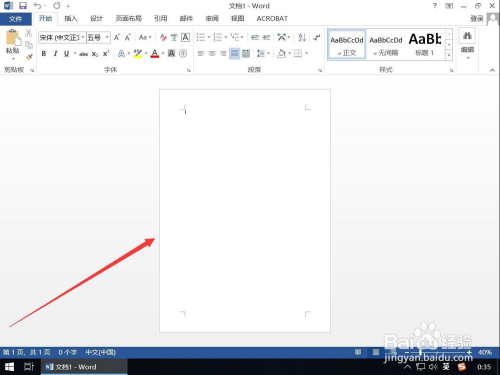Toggle justify alignment
Screen dimensions: 500x375
click(x=235, y=53)
